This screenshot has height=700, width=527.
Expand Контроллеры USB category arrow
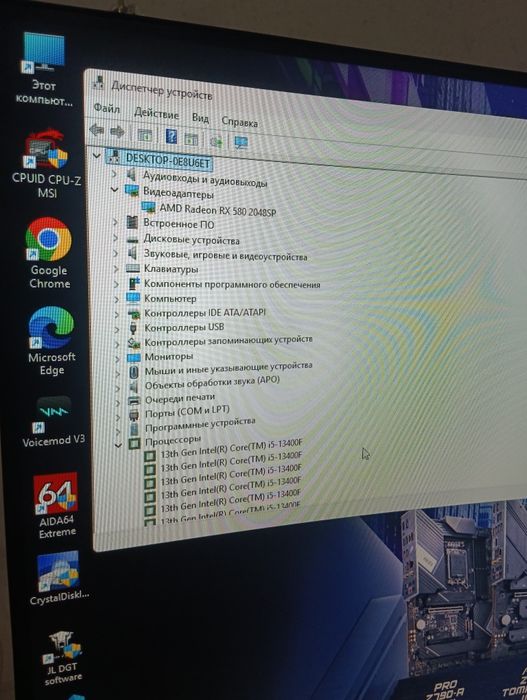[x=117, y=329]
